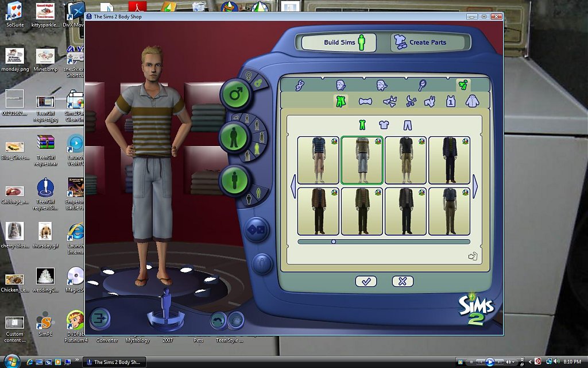Click the outfit catalog page slider
588x368 pixels.
334,241
